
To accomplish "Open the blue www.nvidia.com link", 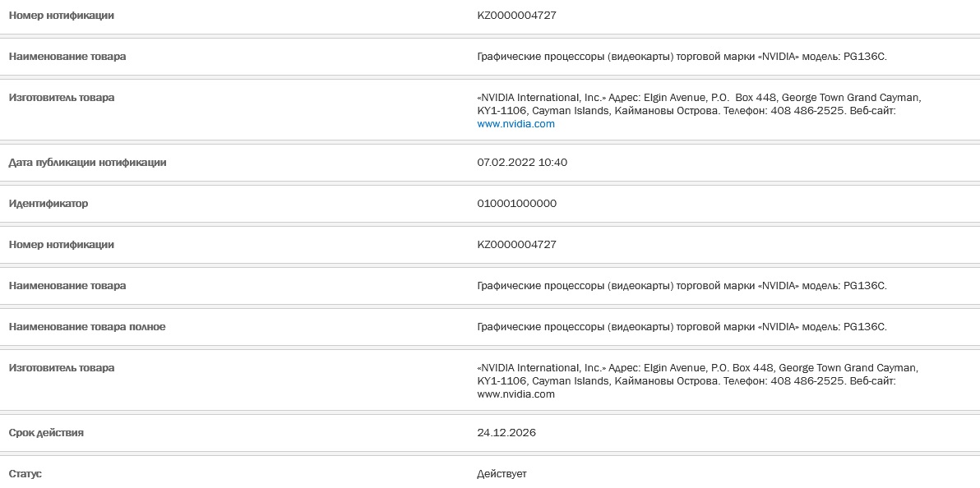I will point(515,124).
